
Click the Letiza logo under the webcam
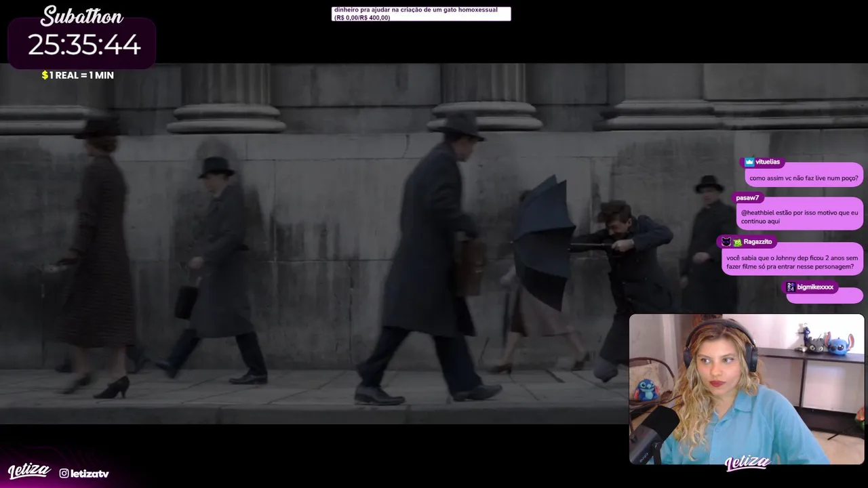coord(747,463)
